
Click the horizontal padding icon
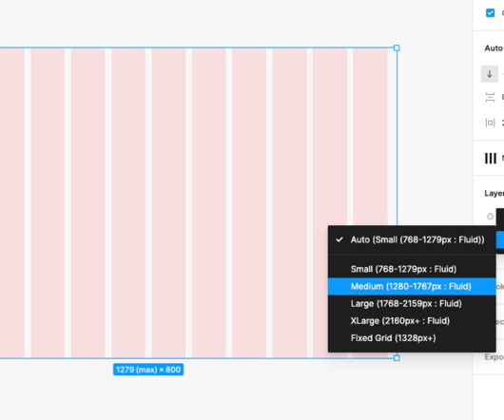(490, 123)
